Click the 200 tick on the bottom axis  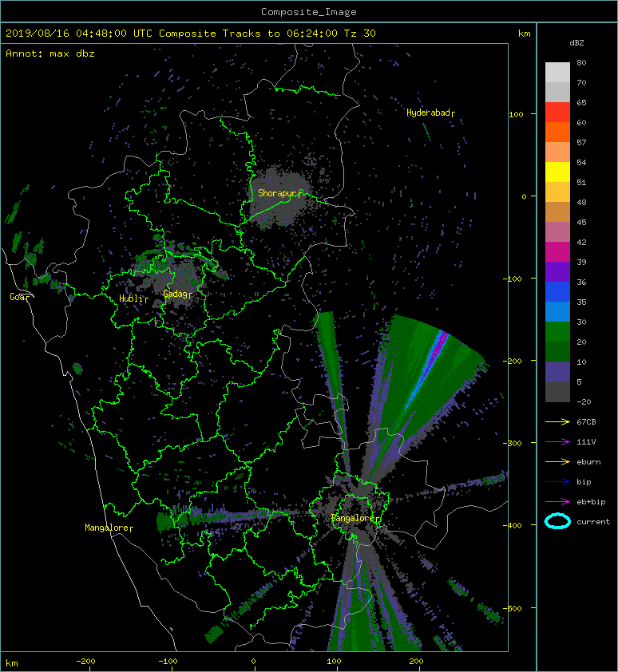[416, 662]
